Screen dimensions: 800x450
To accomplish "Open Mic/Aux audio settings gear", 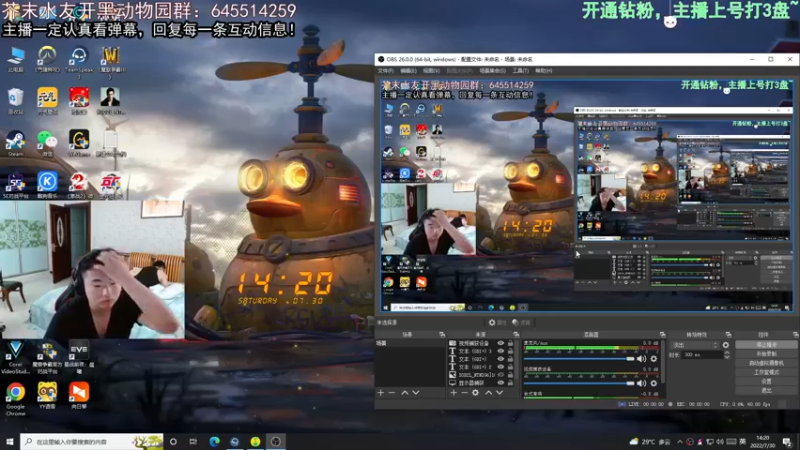I will click(654, 359).
